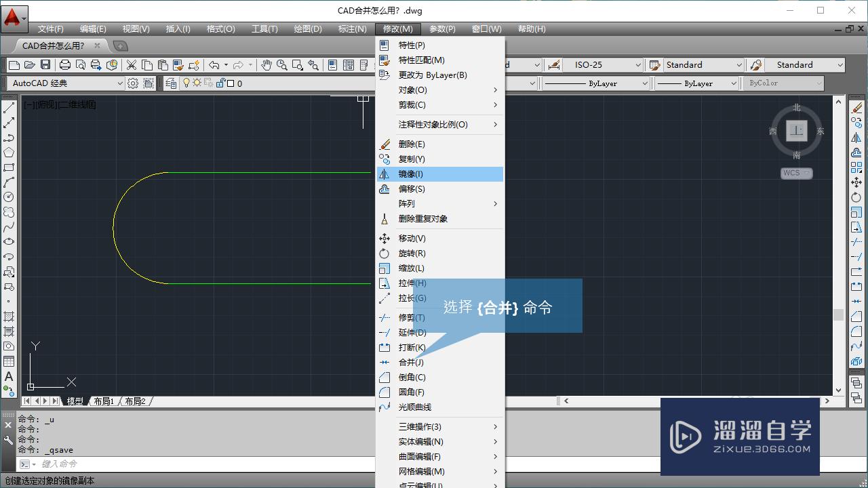This screenshot has height=488, width=868.
Task: Select the Pan hand tool
Action: (267, 65)
